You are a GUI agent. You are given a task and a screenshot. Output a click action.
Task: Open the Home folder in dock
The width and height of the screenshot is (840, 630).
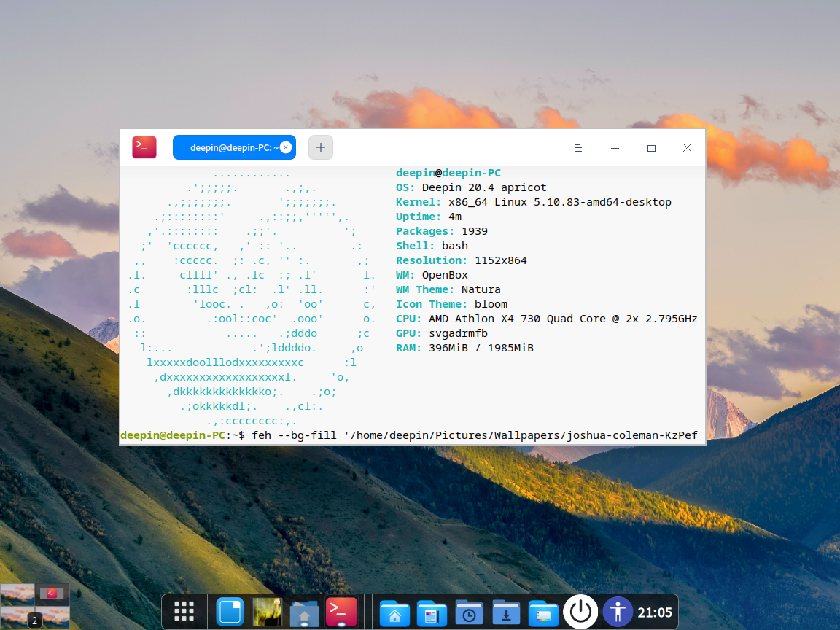pos(394,612)
